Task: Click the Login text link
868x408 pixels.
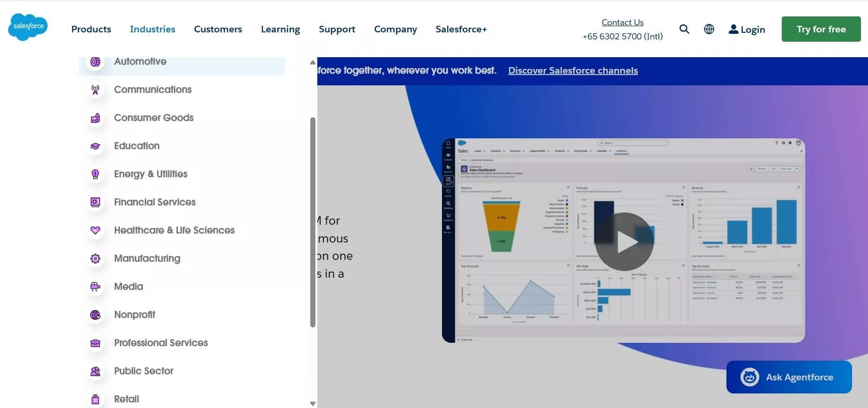Action: pyautogui.click(x=753, y=30)
